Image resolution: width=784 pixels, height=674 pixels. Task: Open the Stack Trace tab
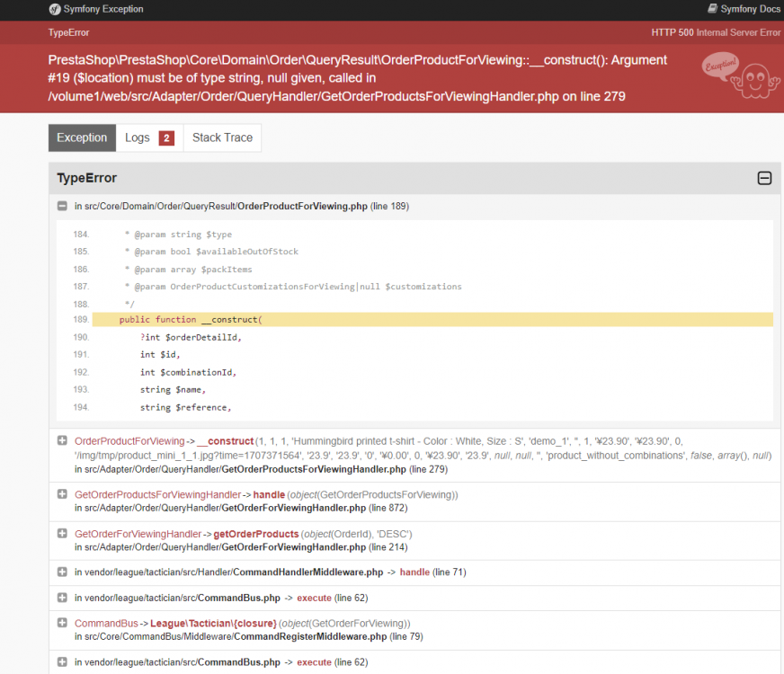222,137
